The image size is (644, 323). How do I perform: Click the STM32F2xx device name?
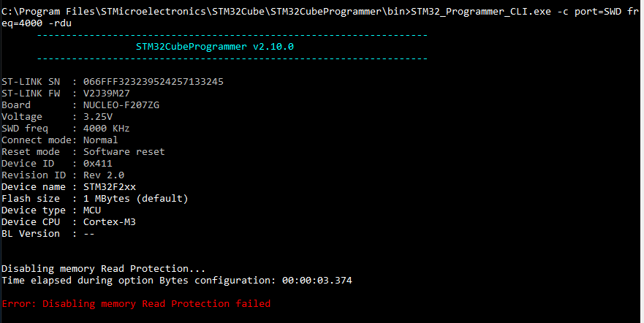click(x=110, y=187)
